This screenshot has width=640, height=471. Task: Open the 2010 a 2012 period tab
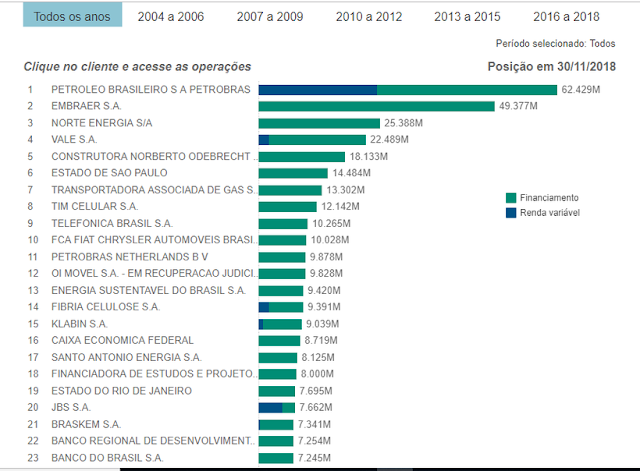point(369,17)
